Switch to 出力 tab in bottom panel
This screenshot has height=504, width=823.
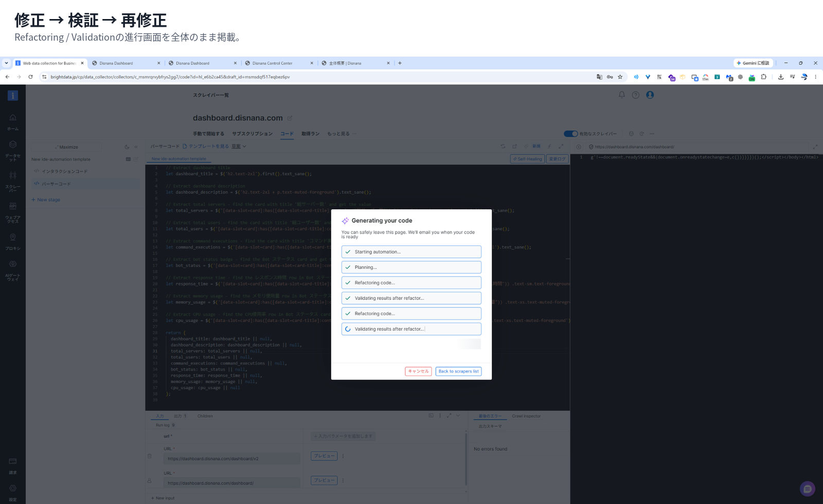click(x=180, y=416)
